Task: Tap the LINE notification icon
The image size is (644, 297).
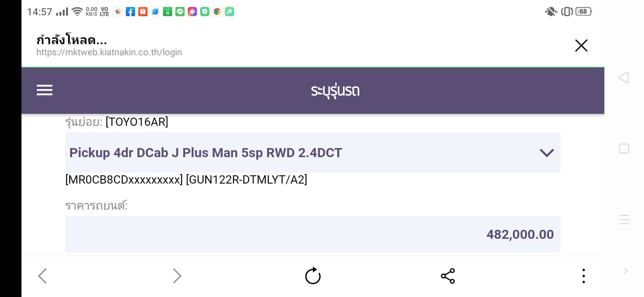Action: (180, 12)
